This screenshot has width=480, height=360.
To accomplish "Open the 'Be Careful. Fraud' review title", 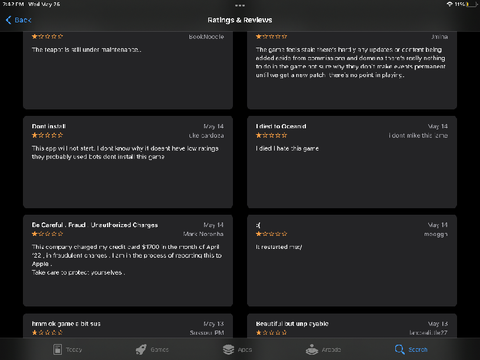I will [x=95, y=225].
